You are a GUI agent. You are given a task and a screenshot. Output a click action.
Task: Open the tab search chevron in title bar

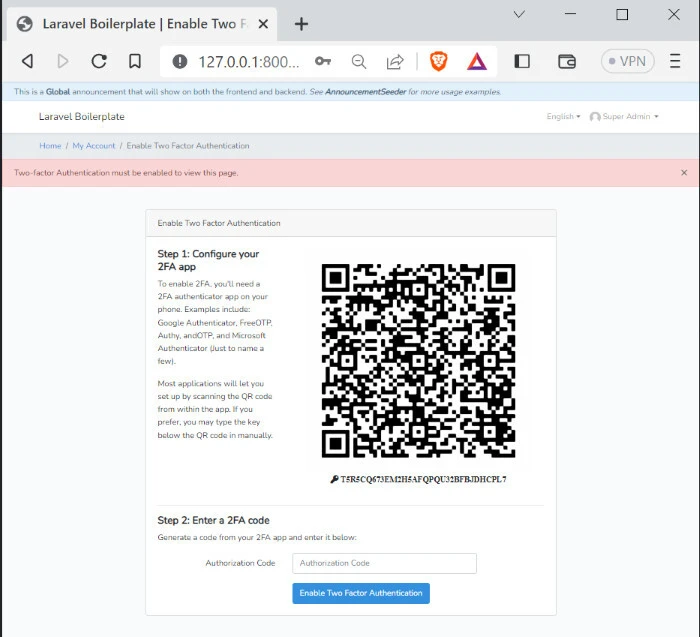(x=519, y=15)
